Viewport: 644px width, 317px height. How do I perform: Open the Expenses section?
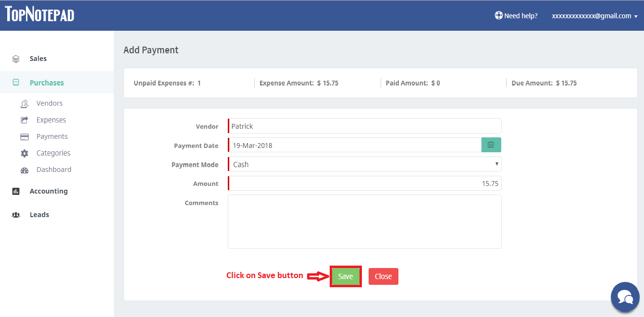point(51,120)
